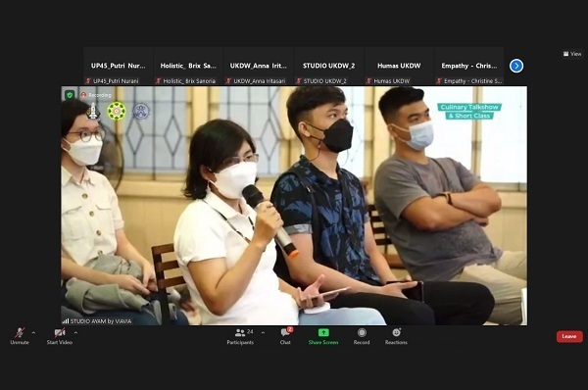Screen dimensions: 588x390
Task: Open audio options arrow beside Unmute
Action: pos(33,332)
